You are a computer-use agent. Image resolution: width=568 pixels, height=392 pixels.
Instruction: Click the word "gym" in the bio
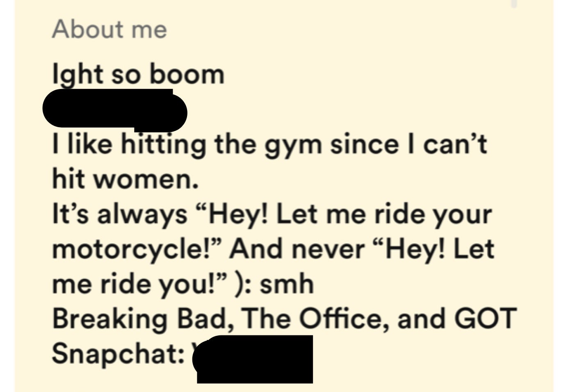click(x=293, y=145)
